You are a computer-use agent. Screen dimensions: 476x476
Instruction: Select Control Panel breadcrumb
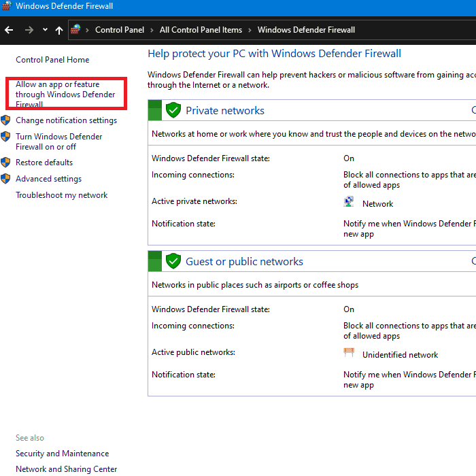point(120,30)
